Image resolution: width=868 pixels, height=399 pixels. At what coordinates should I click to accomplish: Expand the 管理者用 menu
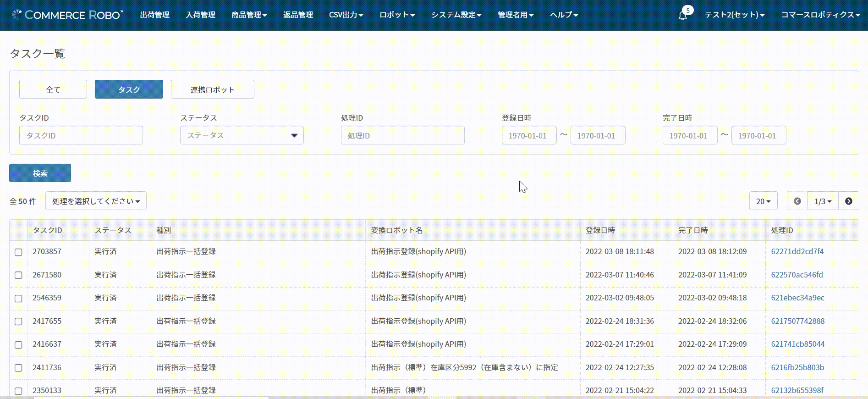pyautogui.click(x=516, y=15)
